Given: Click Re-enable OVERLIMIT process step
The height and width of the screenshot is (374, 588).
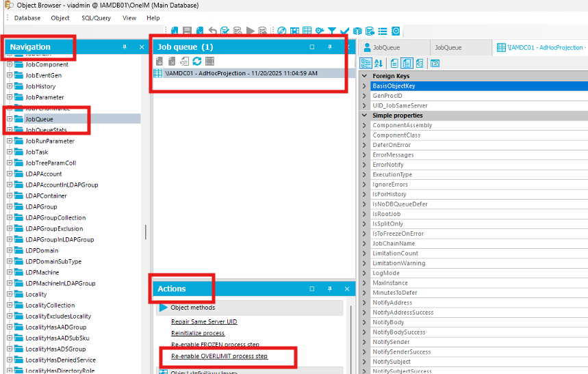Looking at the screenshot, I should point(219,356).
